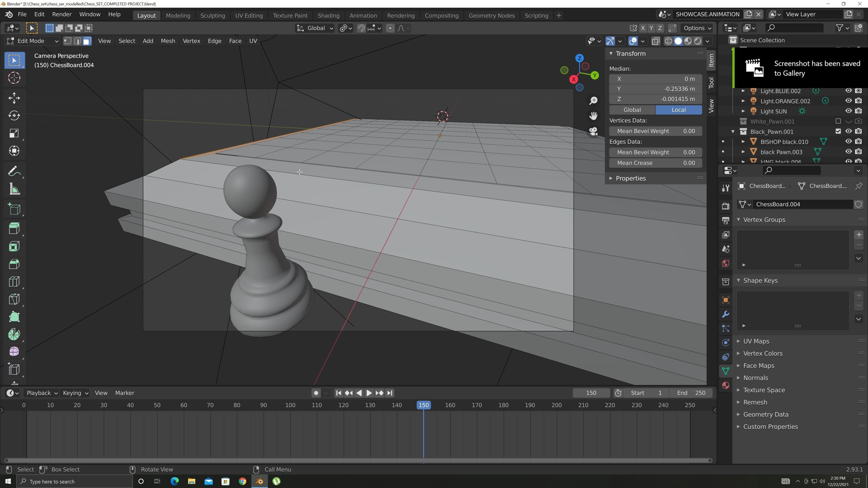Screen dimensions: 868x488
Task: Jump to the timeline end frame
Action: pos(390,393)
